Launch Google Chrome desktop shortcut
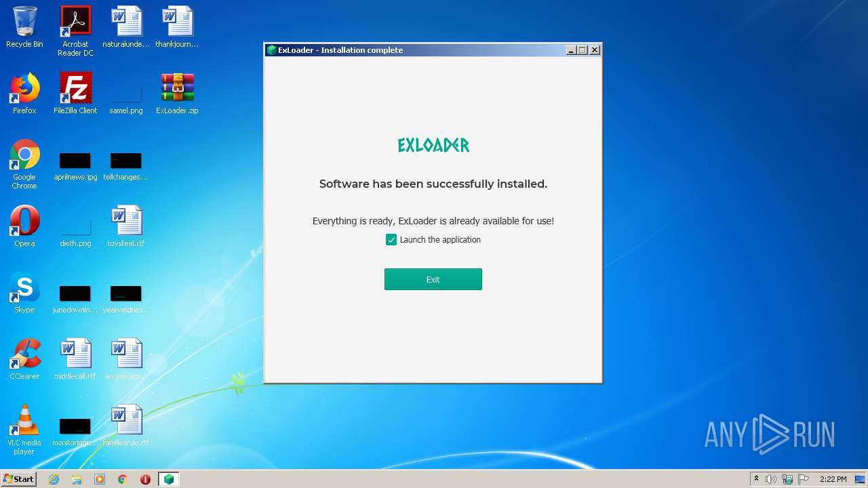 [x=24, y=164]
